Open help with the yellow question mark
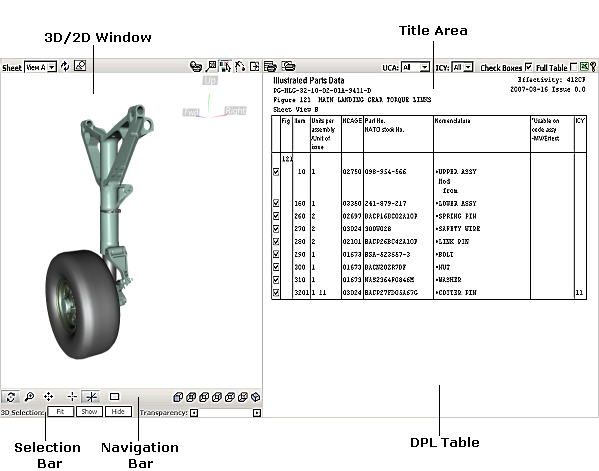This screenshot has height=471, width=599. point(593,67)
